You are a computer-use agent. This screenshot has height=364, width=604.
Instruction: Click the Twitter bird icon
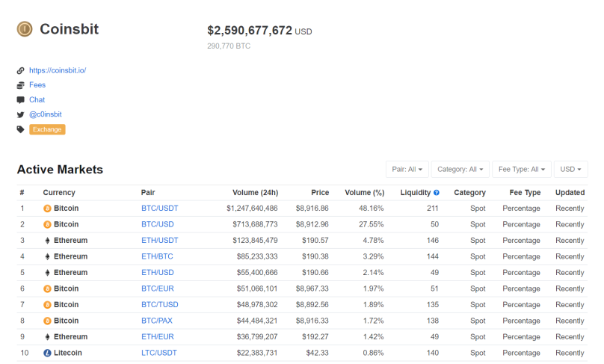coord(20,114)
